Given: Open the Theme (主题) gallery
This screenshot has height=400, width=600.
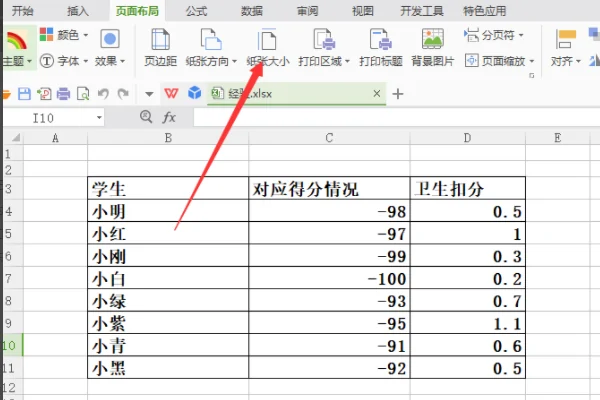Looking at the screenshot, I should point(18,49).
